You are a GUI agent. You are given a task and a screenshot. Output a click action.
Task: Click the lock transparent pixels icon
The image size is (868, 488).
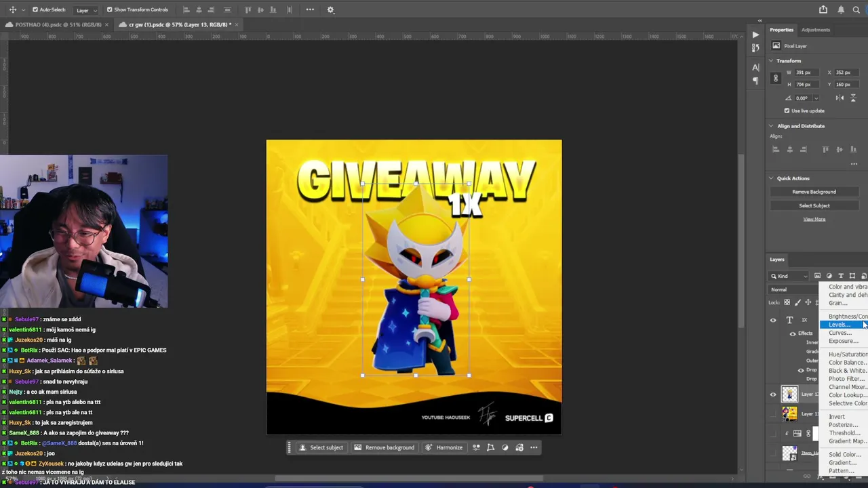pos(787,302)
